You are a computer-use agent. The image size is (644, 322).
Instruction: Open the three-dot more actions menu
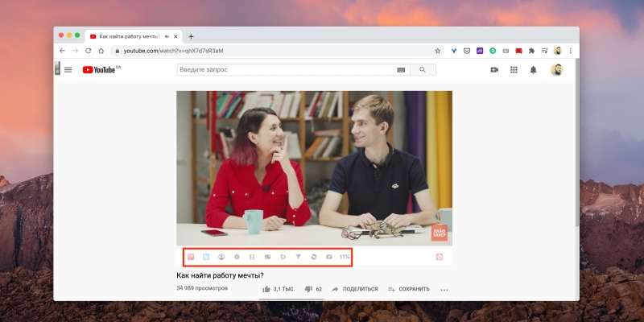444,290
